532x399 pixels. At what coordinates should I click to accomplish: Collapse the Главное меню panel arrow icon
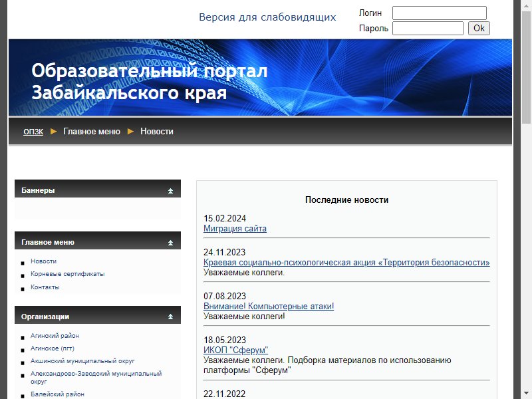coord(170,243)
